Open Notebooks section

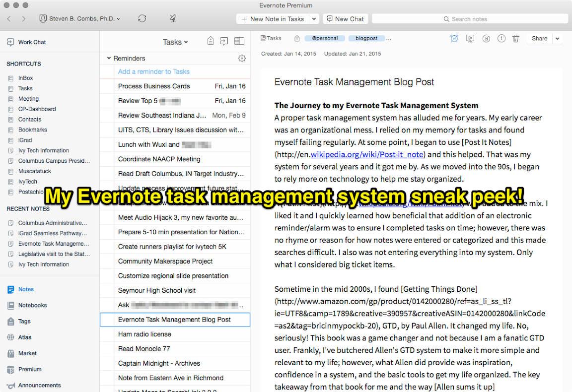tap(27, 306)
